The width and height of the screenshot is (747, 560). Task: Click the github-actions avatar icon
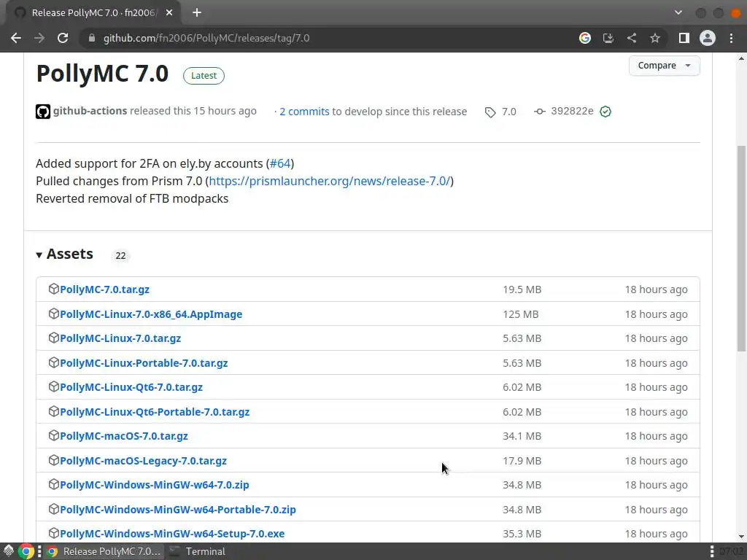pos(43,112)
